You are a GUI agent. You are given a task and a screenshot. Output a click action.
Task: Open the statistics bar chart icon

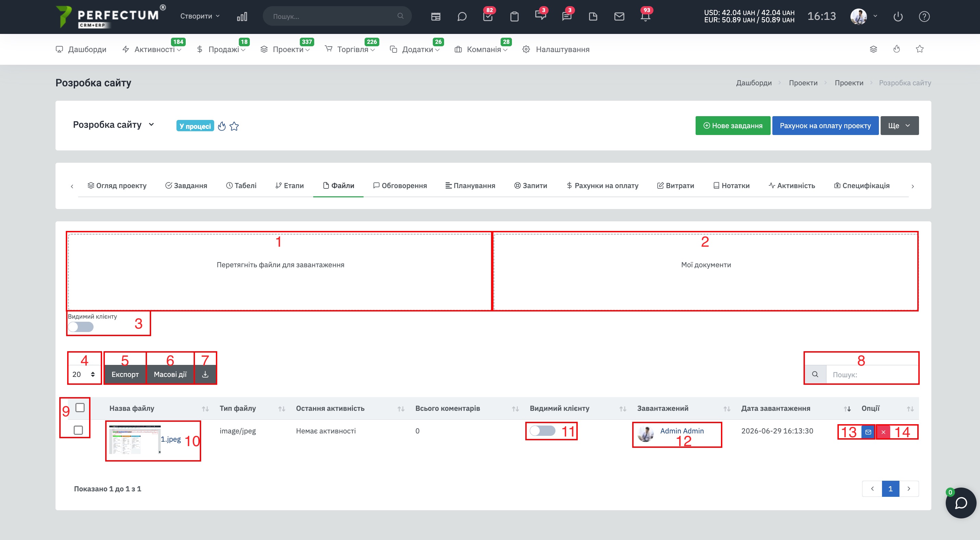click(x=242, y=16)
